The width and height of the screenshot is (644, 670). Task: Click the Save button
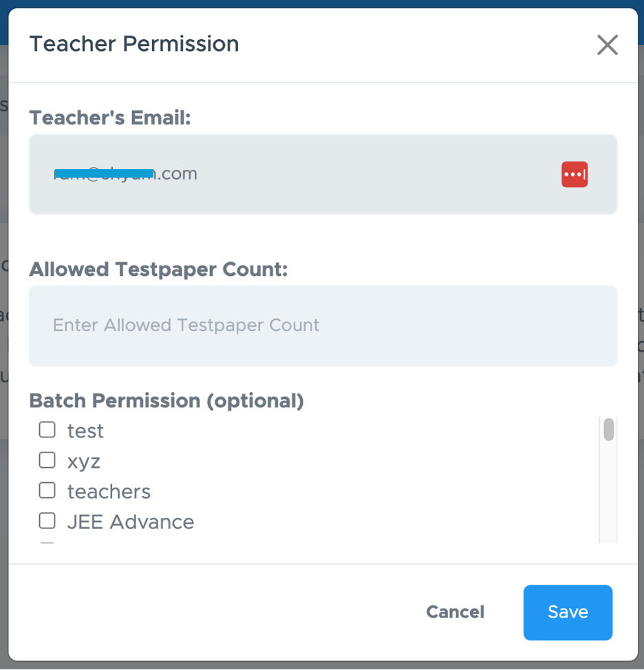tap(567, 612)
